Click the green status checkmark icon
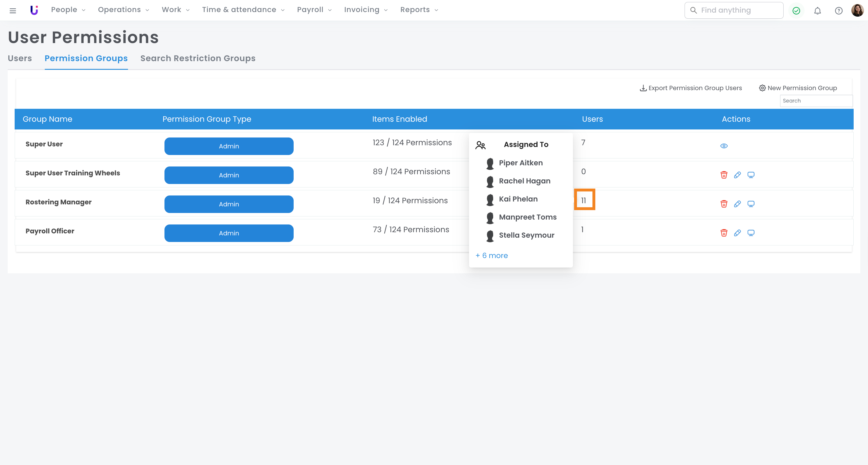 [x=796, y=10]
